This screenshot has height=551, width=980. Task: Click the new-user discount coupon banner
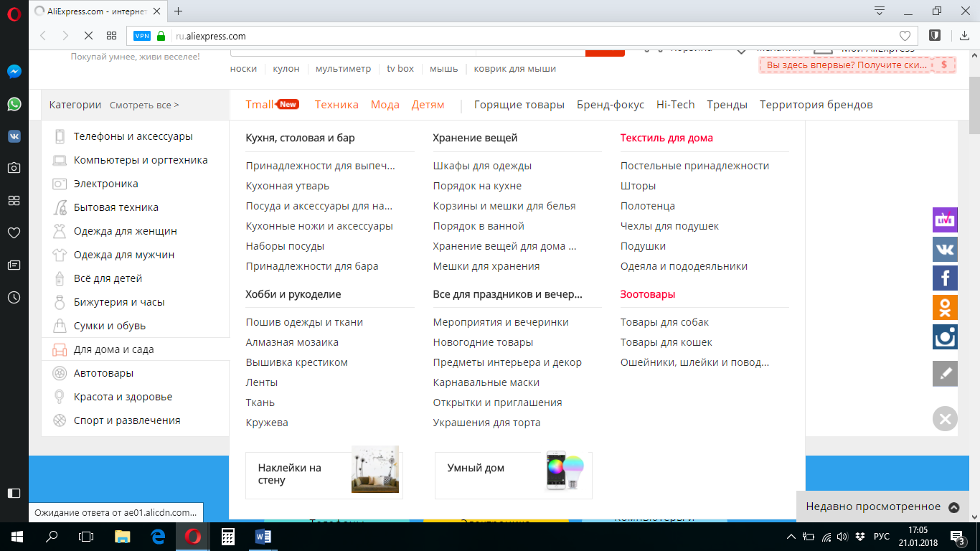coord(857,65)
